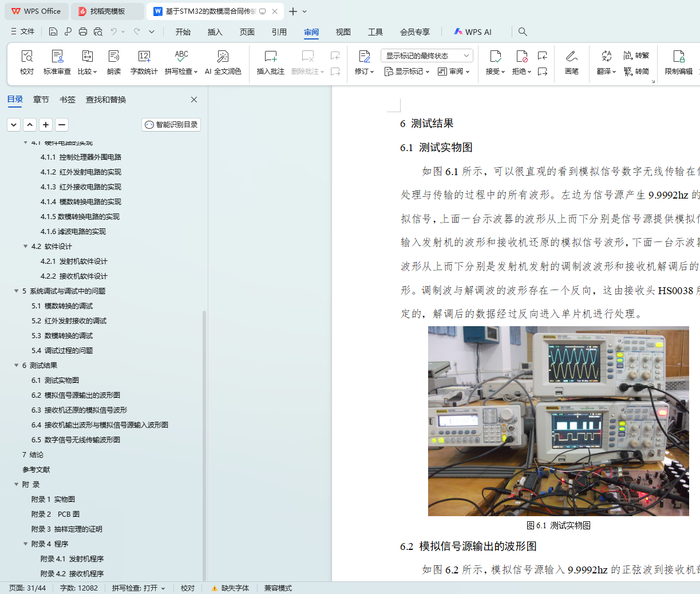The width and height of the screenshot is (700, 594).
Task: Open the 校对 proofreading tool
Action: click(27, 62)
